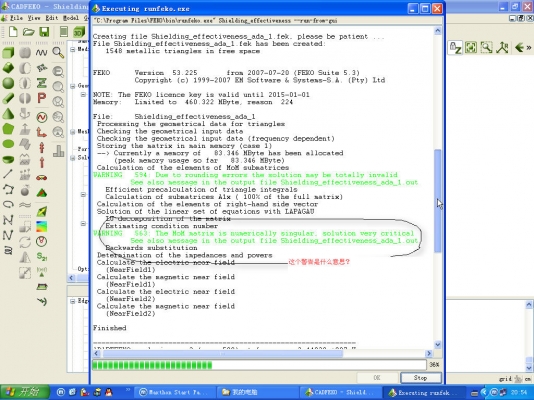The height and width of the screenshot is (400, 534).
Task: Select the helix coil tool icon
Action: pos(8,251)
